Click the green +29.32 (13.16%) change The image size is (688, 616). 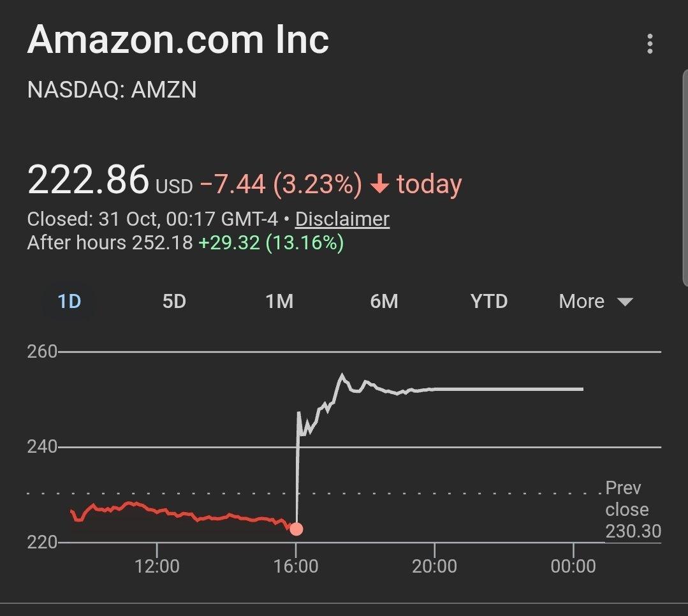271,243
